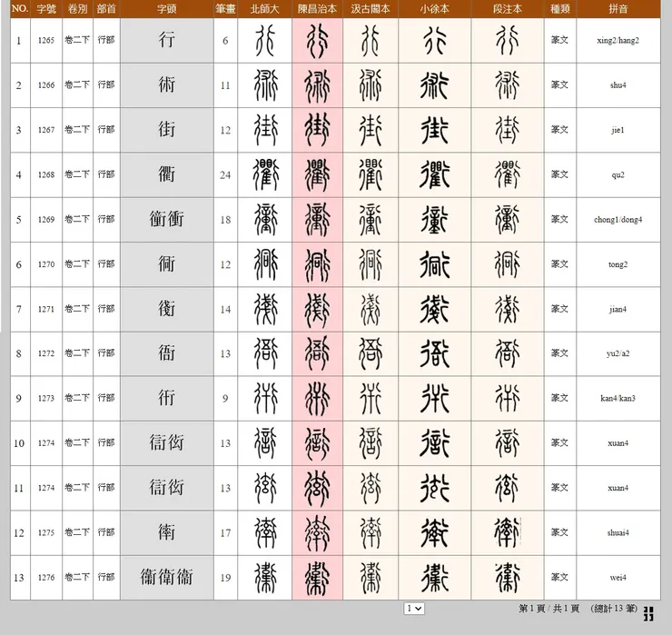Screen dimensions: 672x635
Task: Click the 小徐本 seal glyph for jie1
Action: click(x=435, y=130)
